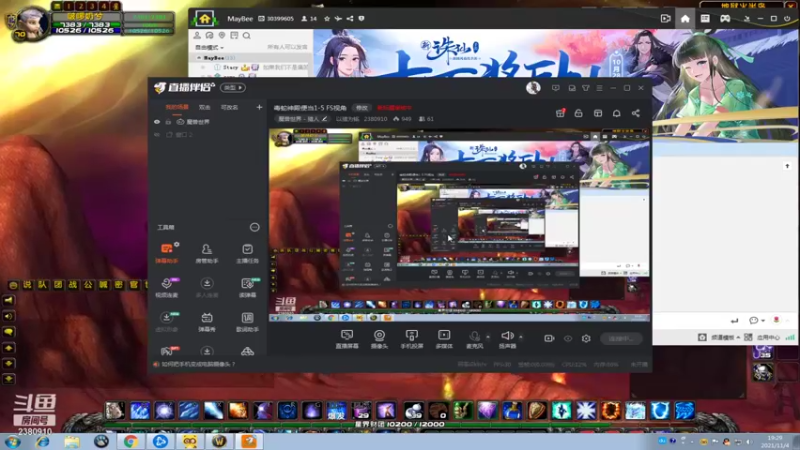Click the player portrait in game
This screenshot has height=450, width=800.
tap(31, 23)
